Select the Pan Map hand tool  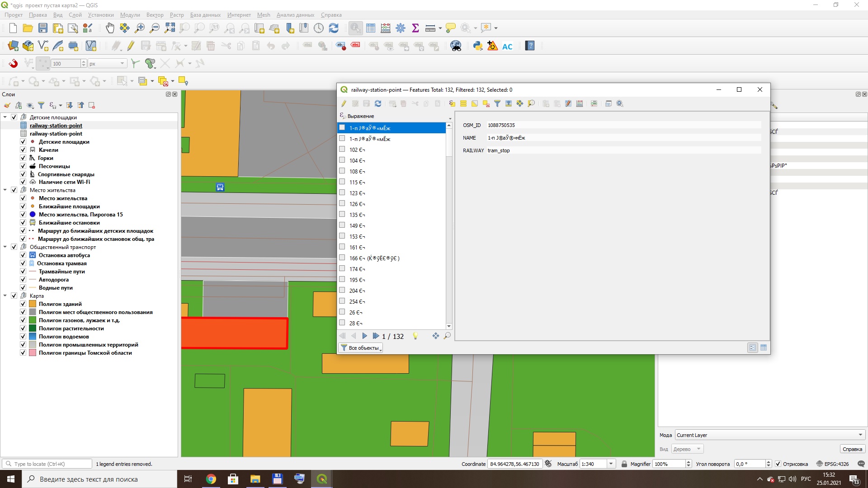(x=110, y=28)
